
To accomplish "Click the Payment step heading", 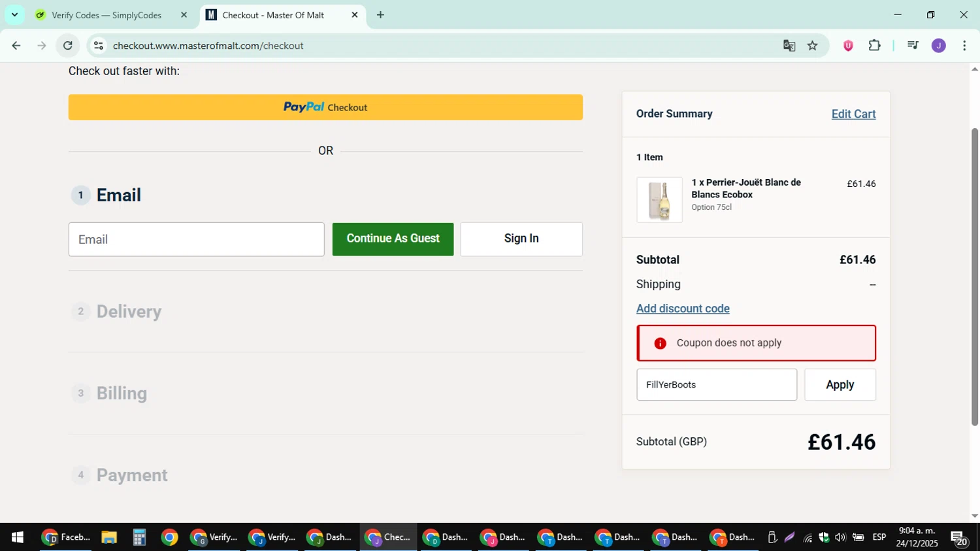I will (x=132, y=475).
